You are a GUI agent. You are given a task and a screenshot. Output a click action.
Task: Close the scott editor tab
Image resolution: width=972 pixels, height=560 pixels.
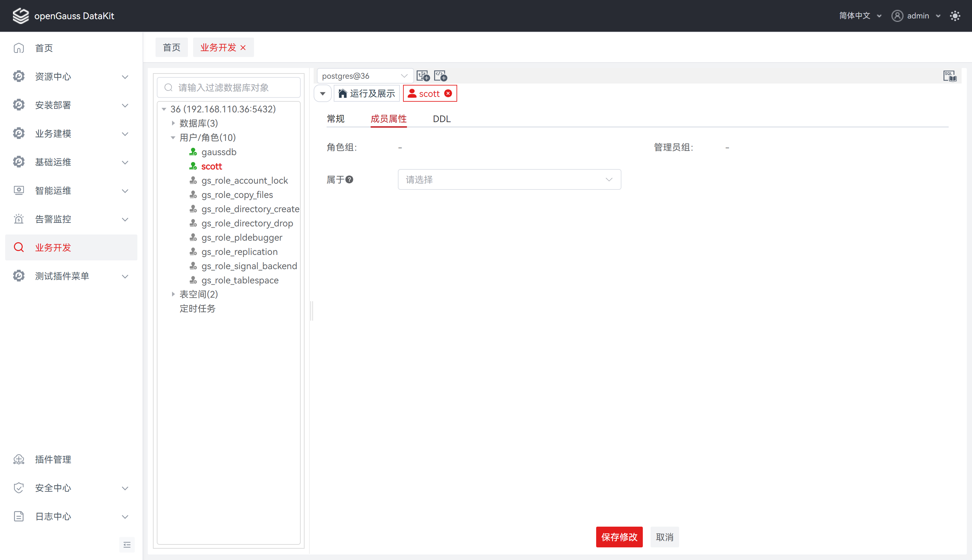[x=448, y=94]
